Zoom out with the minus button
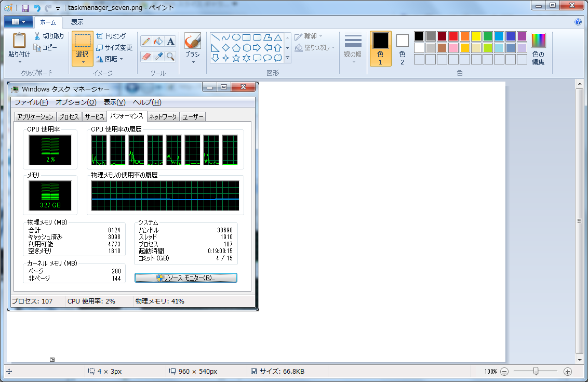The width and height of the screenshot is (588, 382). 504,372
